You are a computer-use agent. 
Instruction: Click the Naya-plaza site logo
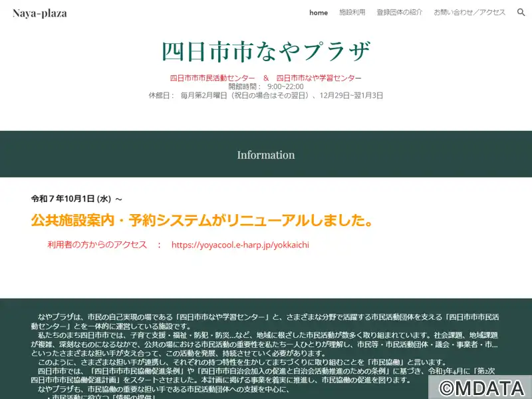(39, 13)
